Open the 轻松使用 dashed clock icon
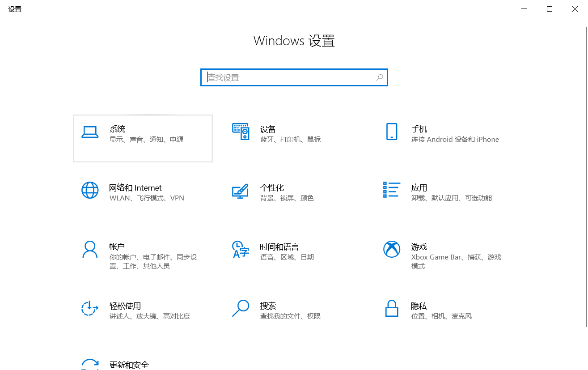The height and width of the screenshot is (370, 588). (x=90, y=308)
